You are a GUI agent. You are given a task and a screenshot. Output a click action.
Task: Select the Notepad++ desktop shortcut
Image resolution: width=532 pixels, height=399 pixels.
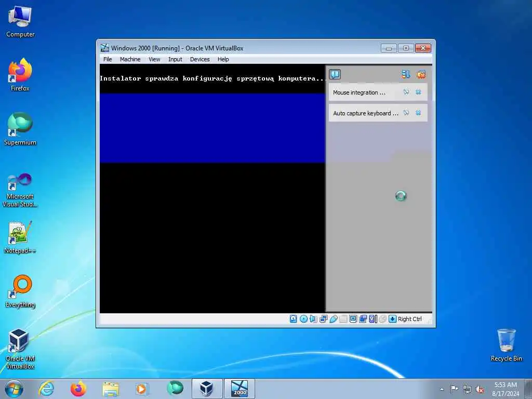tap(20, 237)
